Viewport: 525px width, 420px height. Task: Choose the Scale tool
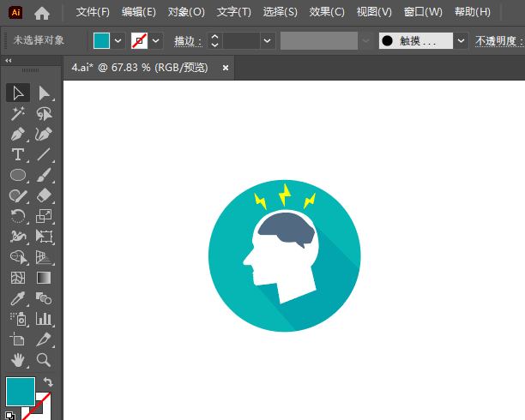click(x=44, y=216)
